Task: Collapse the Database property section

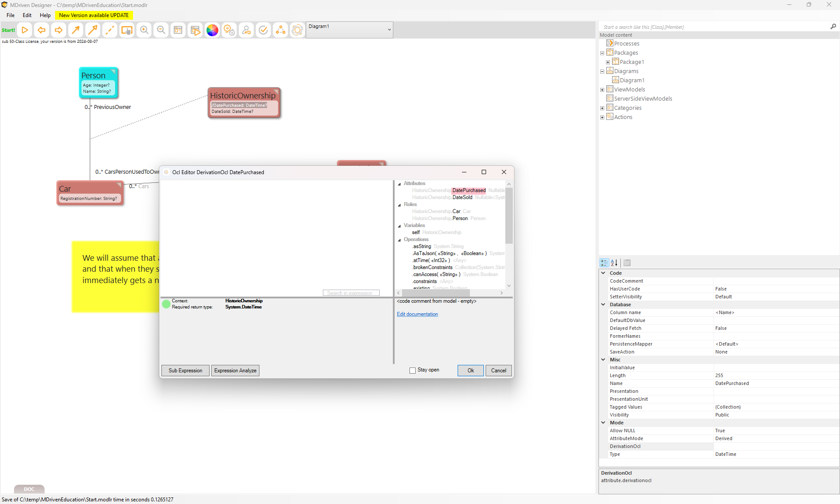Action: [x=603, y=304]
